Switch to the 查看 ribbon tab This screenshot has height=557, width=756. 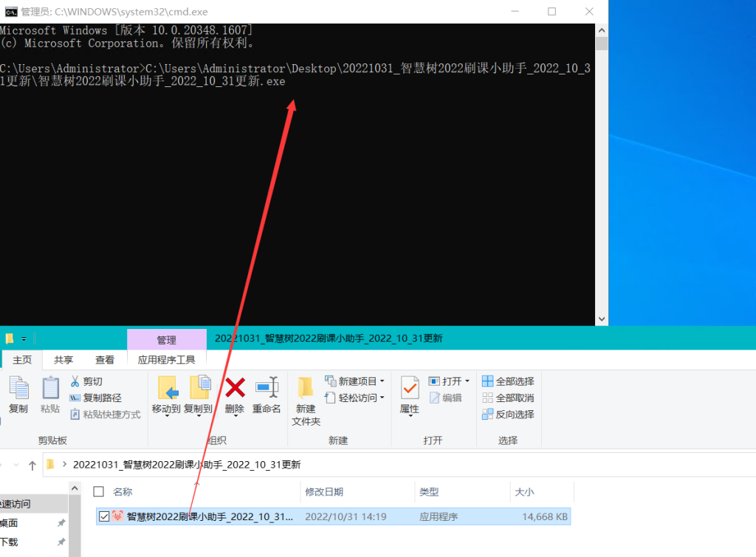tap(105, 360)
